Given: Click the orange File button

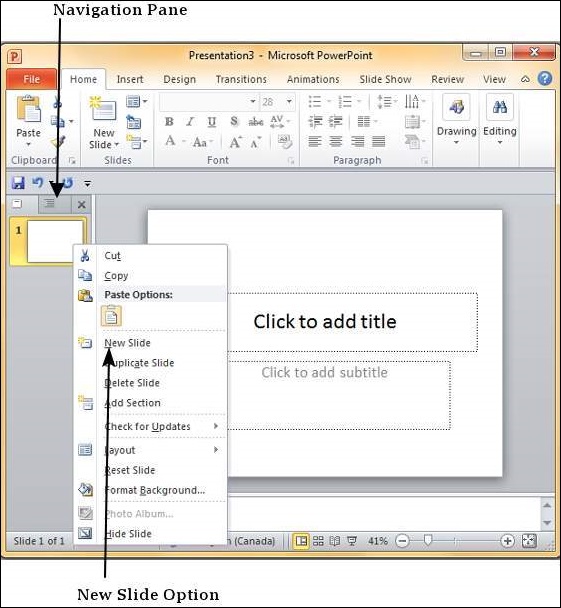Looking at the screenshot, I should (x=31, y=79).
